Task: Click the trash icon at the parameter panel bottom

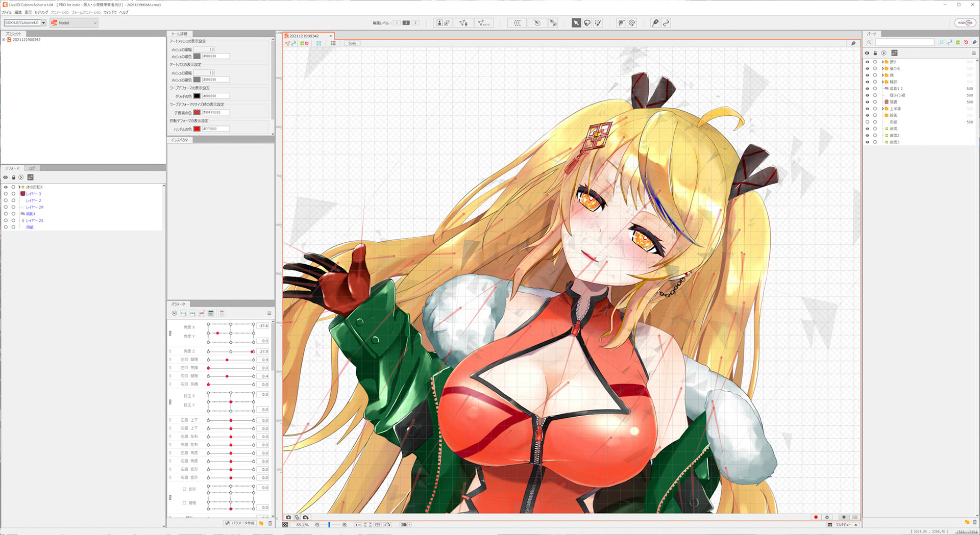Action: [270, 523]
